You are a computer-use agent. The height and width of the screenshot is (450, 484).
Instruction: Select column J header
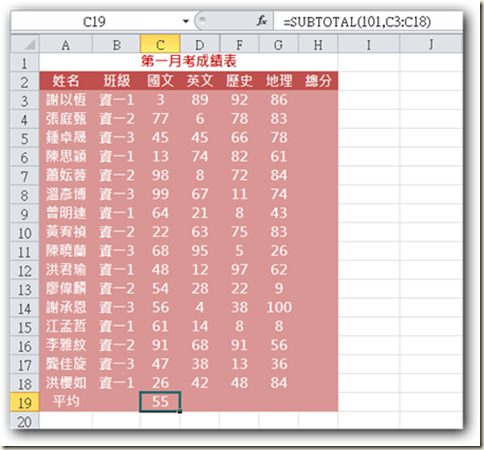click(x=431, y=44)
